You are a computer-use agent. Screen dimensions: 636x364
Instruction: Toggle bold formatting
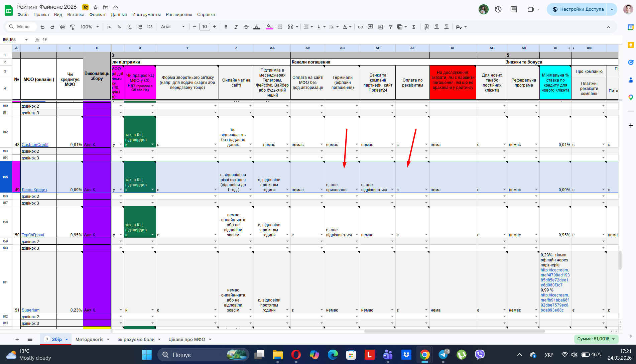[226, 27]
